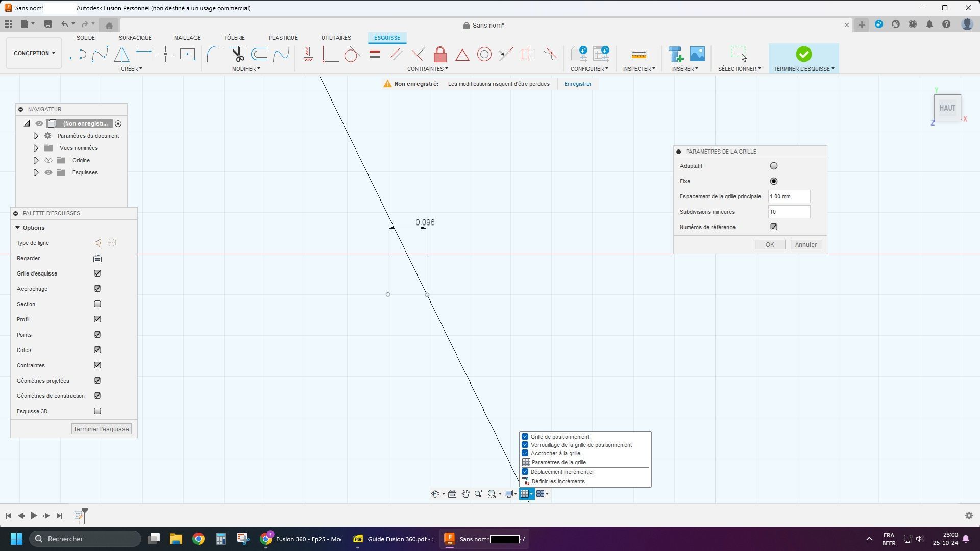
Task: Click the Enregistrer link
Action: (x=578, y=84)
